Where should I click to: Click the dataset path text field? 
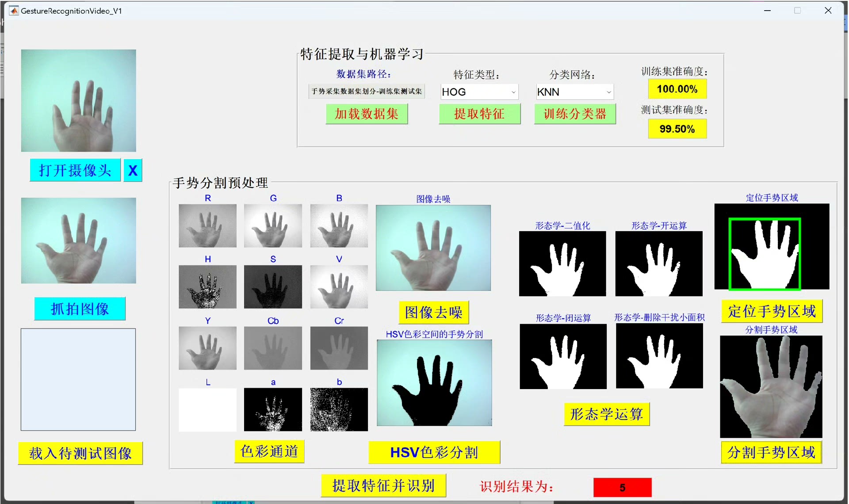(x=367, y=91)
